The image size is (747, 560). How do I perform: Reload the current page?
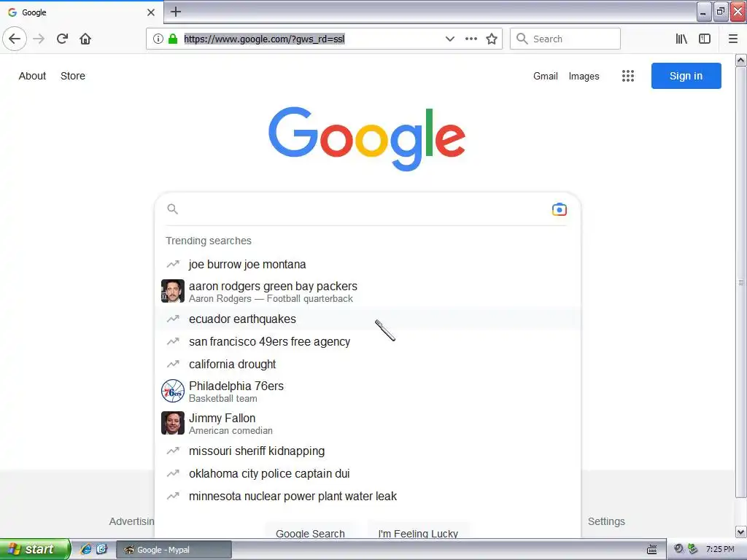click(x=62, y=39)
